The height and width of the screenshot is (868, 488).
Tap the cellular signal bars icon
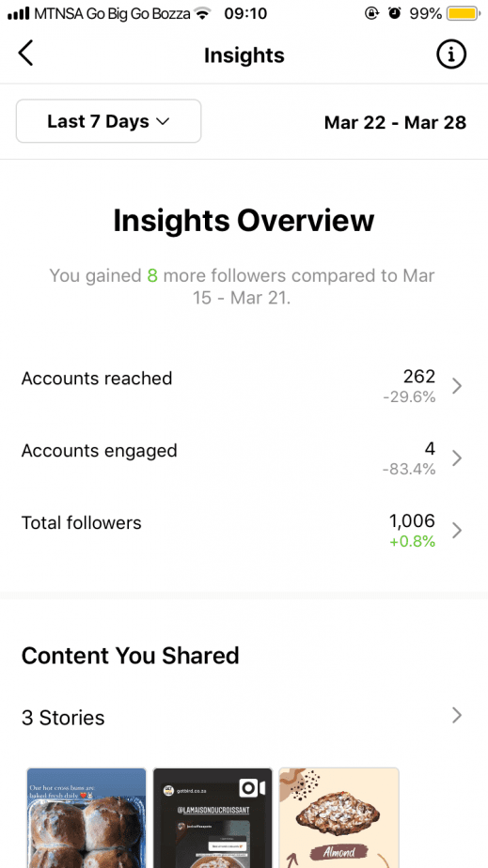[x=18, y=14]
